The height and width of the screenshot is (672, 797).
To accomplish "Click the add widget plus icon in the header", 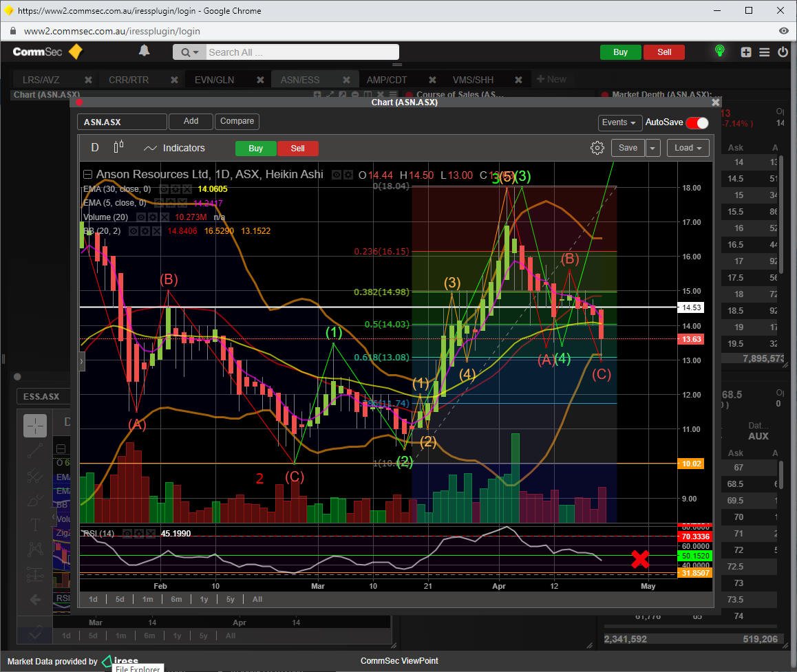I will pyautogui.click(x=746, y=52).
